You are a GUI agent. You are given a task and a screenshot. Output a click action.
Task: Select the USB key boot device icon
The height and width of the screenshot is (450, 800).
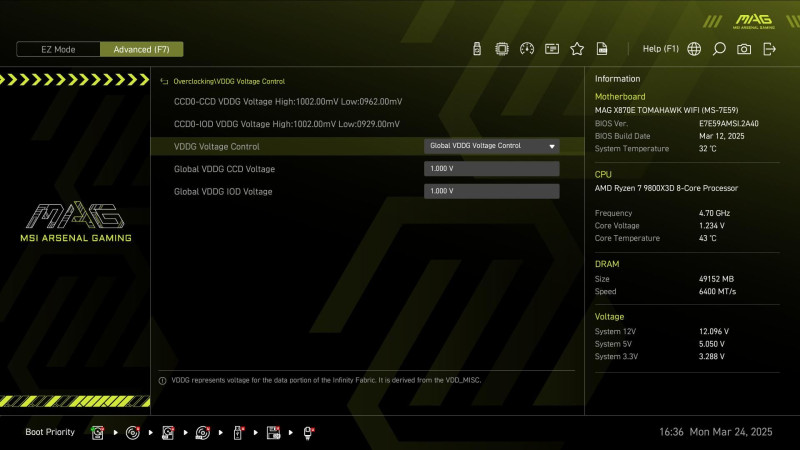click(x=238, y=433)
